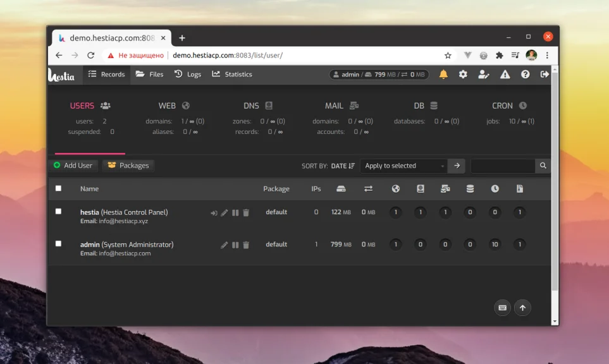The height and width of the screenshot is (364, 609).
Task: Click the Packages button
Action: pos(128,166)
